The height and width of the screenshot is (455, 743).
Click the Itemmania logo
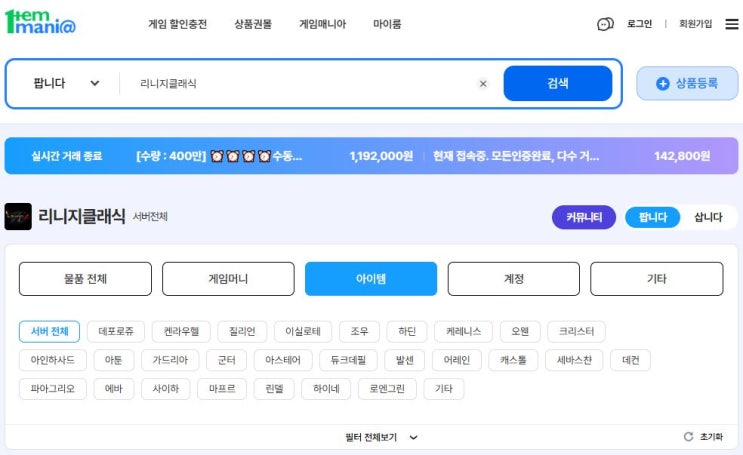40,22
